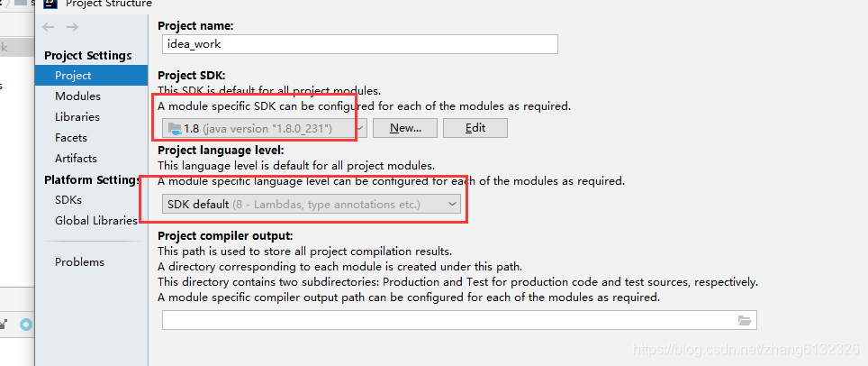
Task: Expand the Project language level dropdown
Action: pyautogui.click(x=312, y=205)
